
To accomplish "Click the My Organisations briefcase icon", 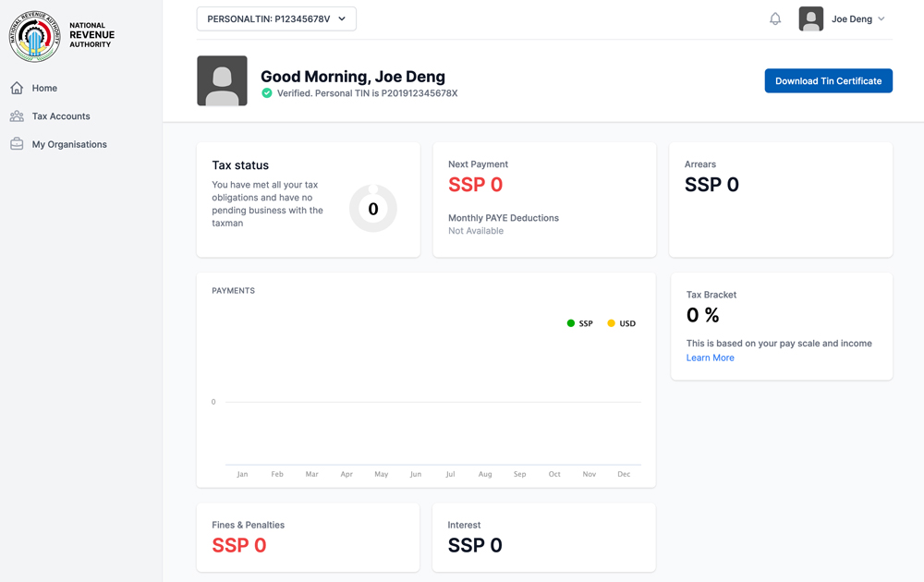I will 17,144.
